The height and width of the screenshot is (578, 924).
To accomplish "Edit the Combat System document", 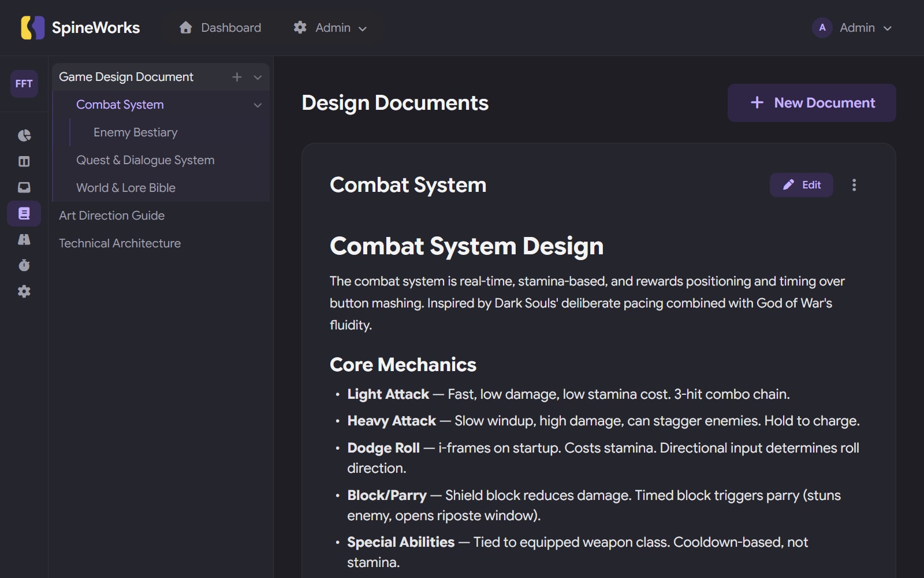I will point(801,185).
